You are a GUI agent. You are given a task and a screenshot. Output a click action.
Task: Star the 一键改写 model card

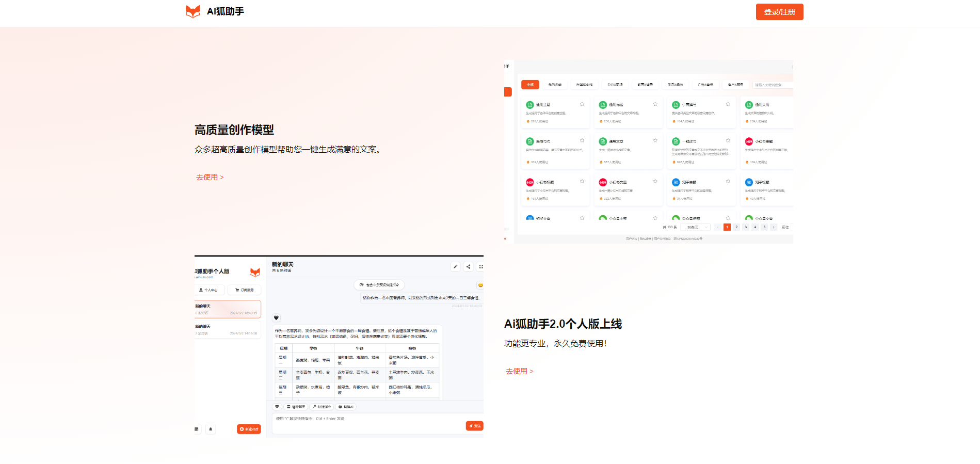coord(728,140)
